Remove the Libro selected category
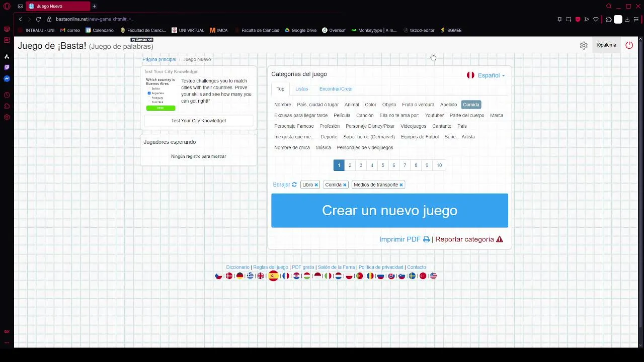The width and height of the screenshot is (644, 362). [x=316, y=185]
